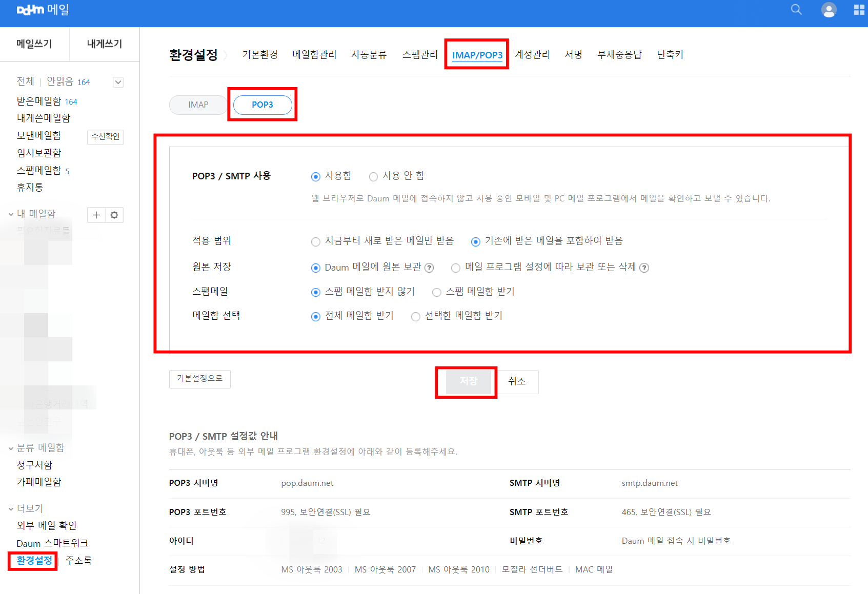Screen dimensions: 868x594
Task: Open the profile account icon
Action: pyautogui.click(x=829, y=10)
